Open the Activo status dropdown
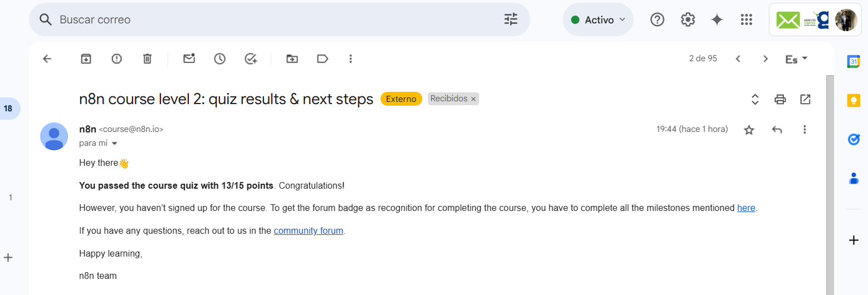The width and height of the screenshot is (868, 295). tap(598, 19)
